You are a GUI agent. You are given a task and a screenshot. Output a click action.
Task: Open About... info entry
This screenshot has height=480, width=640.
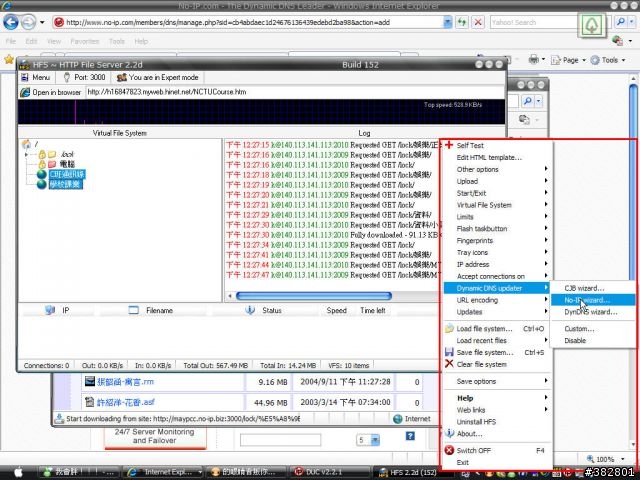(x=497, y=433)
